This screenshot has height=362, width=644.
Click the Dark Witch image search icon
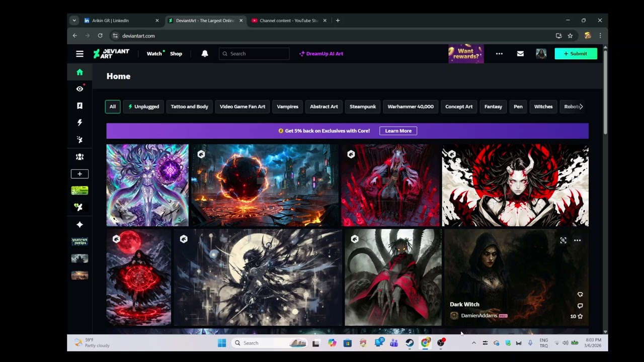point(563,240)
